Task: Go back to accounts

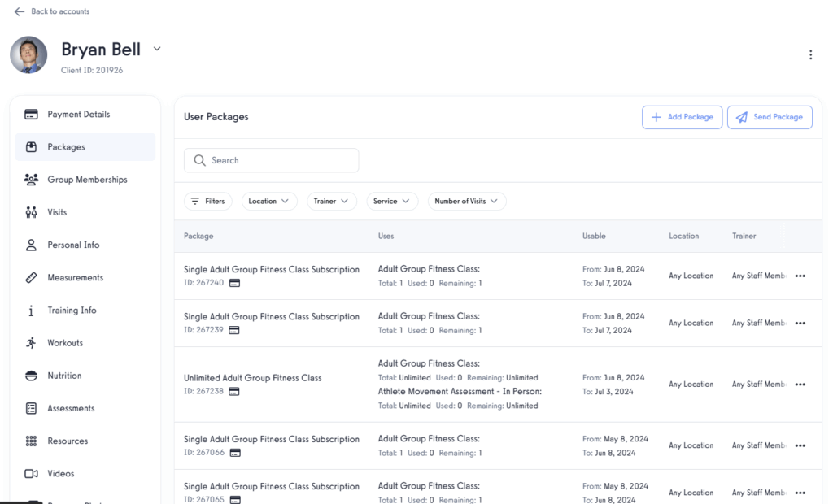Action: 51,11
